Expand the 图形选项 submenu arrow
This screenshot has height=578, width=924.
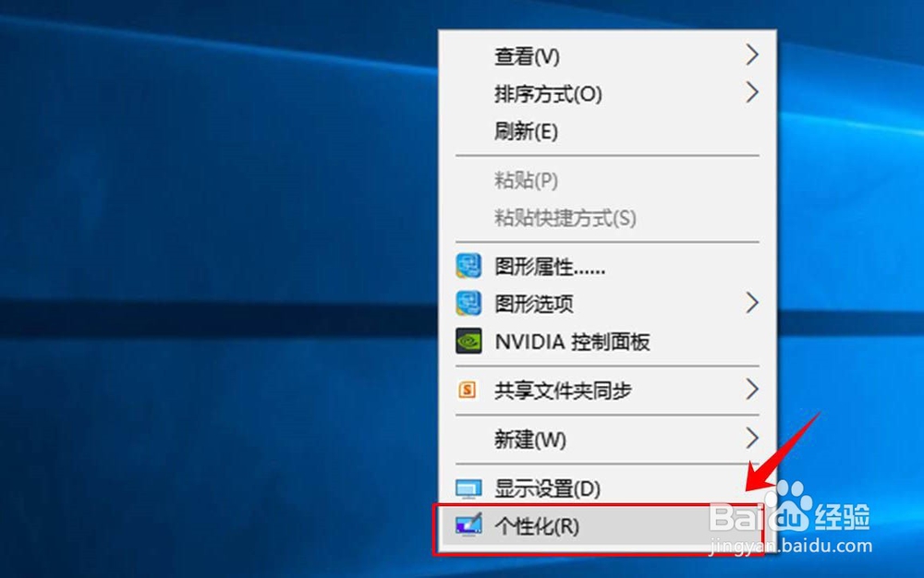pos(753,304)
